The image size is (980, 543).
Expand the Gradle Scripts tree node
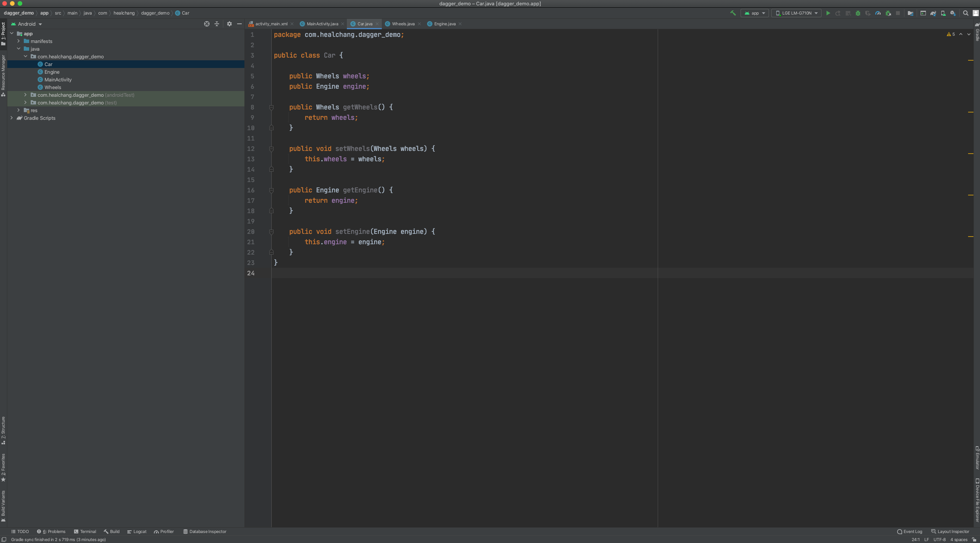click(12, 118)
